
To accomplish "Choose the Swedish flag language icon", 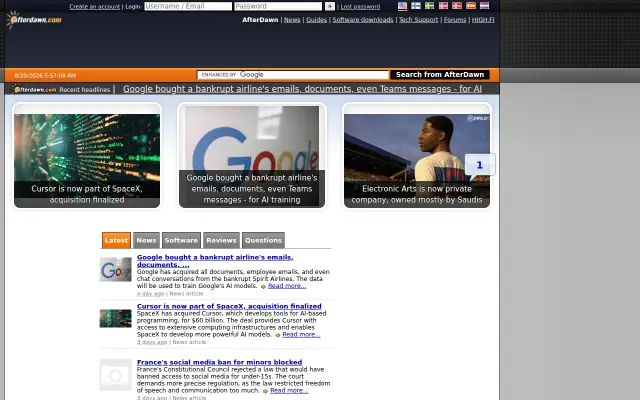I will 429,6.
